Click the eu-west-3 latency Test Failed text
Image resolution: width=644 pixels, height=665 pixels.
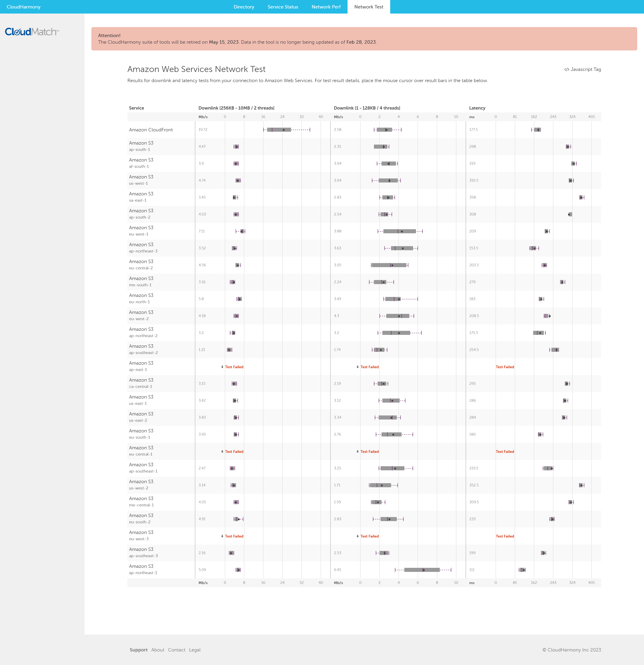coord(505,536)
